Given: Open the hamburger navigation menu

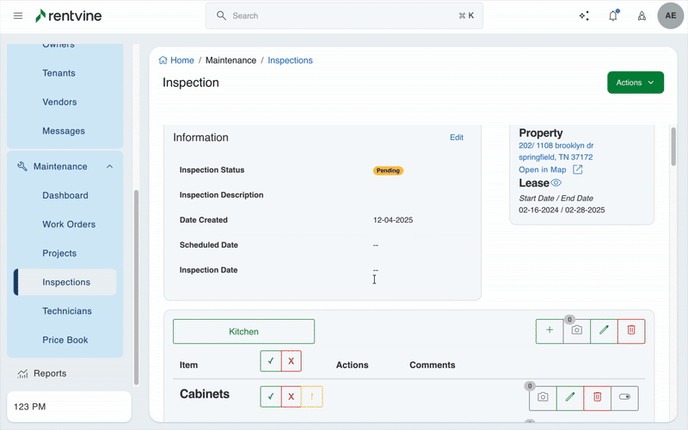Looking at the screenshot, I should tap(18, 16).
